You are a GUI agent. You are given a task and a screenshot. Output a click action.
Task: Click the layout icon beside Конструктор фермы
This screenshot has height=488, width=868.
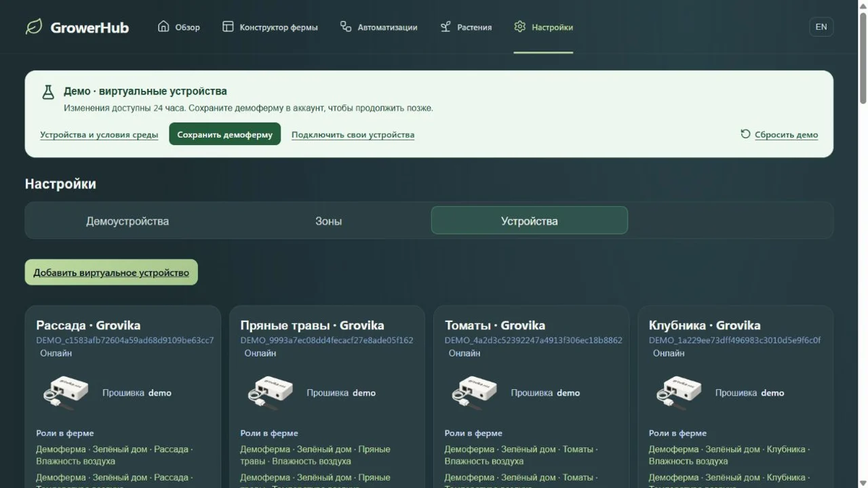tap(228, 26)
